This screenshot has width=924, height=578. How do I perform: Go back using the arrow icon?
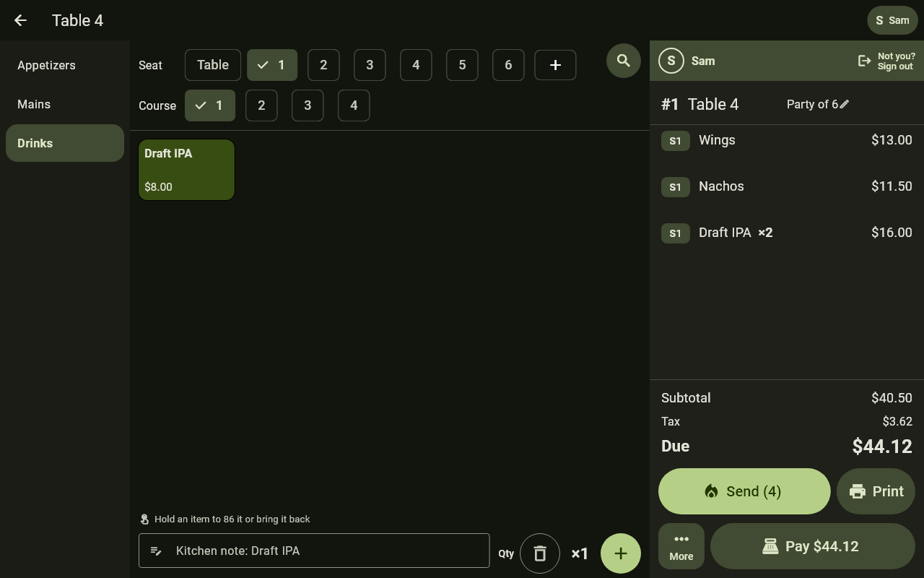(20, 20)
